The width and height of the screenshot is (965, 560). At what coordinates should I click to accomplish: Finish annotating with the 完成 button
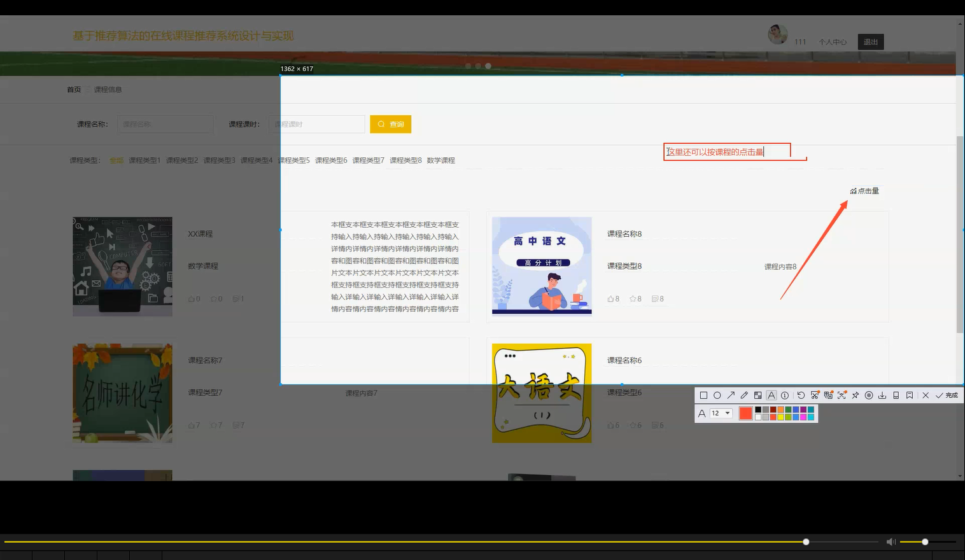(949, 395)
